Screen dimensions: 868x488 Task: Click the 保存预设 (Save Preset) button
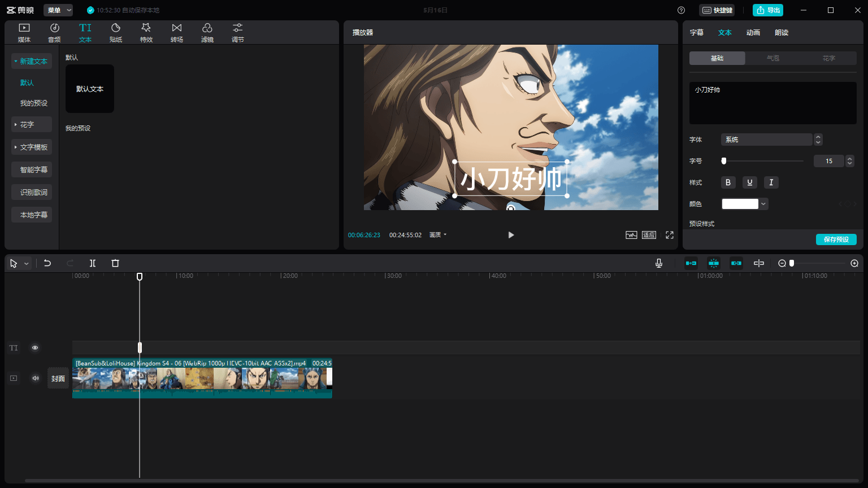tap(836, 239)
